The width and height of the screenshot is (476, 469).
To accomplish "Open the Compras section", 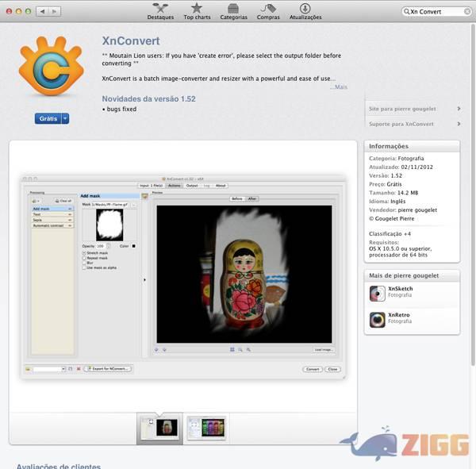I will coord(268,11).
